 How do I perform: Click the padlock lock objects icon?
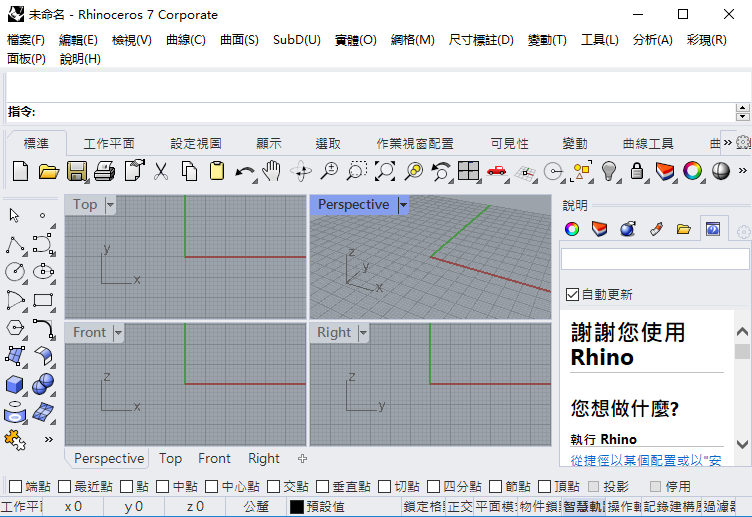(x=637, y=171)
